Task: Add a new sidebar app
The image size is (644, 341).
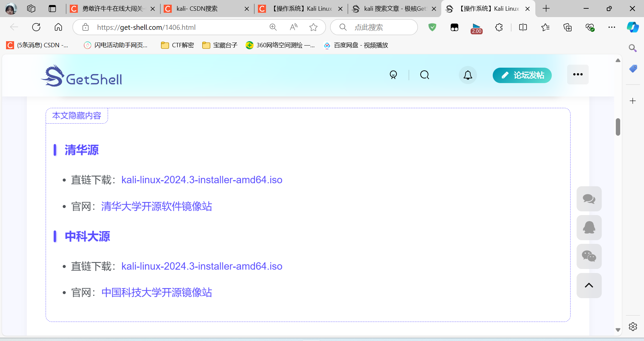Action: 633,101
